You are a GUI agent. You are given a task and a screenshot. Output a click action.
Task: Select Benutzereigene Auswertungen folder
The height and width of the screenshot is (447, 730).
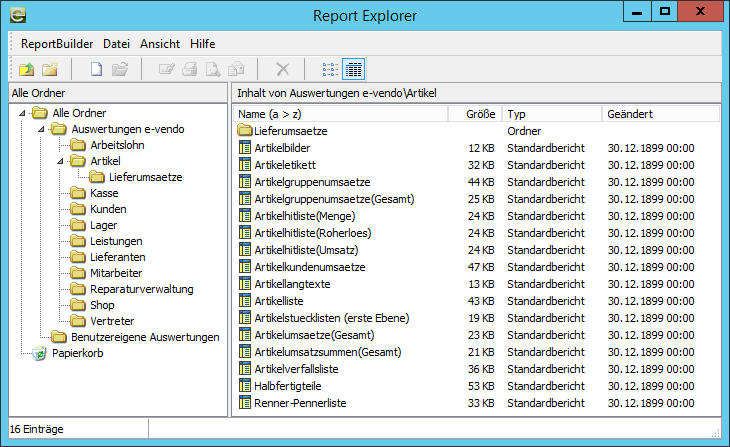(x=145, y=337)
